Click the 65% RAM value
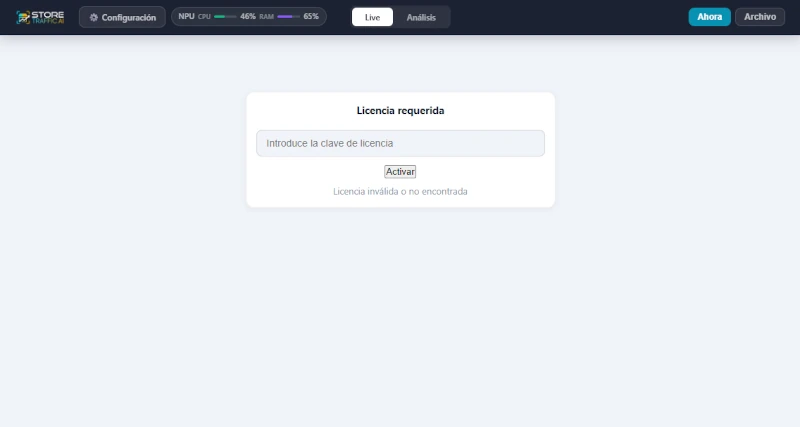This screenshot has height=427, width=800. [x=311, y=16]
